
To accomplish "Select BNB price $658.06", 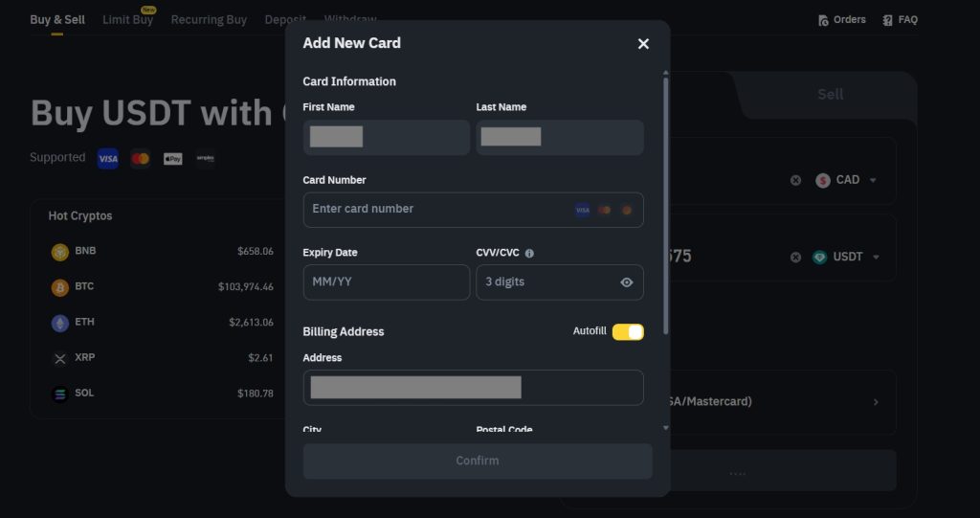I will [255, 252].
